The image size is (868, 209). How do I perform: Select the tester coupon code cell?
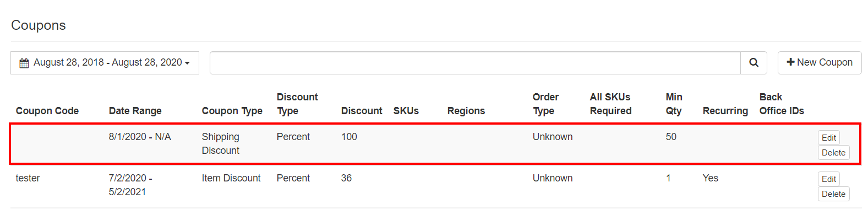tap(28, 178)
